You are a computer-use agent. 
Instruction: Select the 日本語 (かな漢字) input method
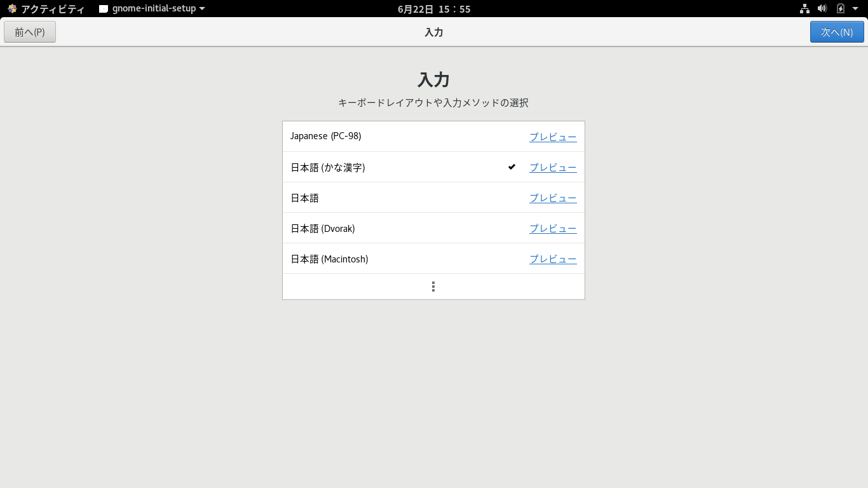(433, 167)
